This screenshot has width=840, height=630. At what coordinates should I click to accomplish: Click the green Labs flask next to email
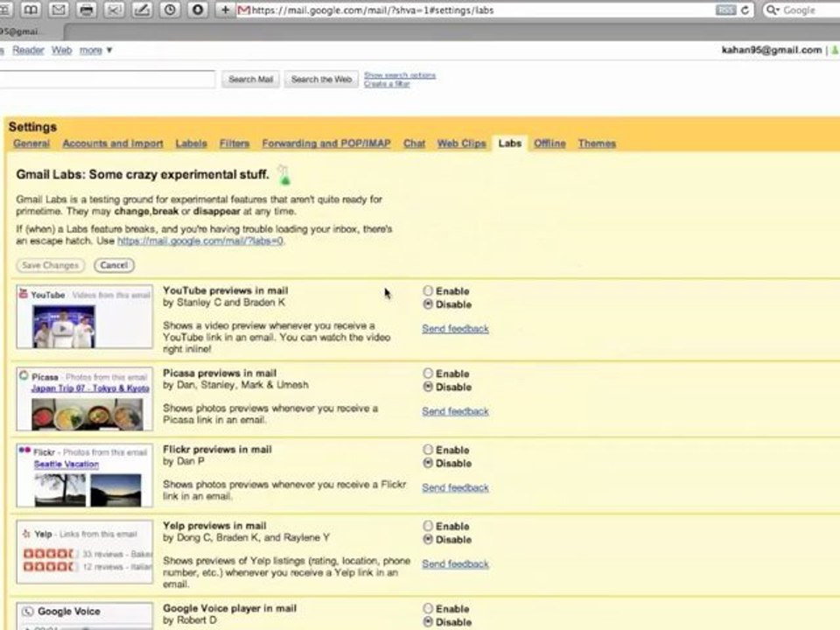tap(835, 50)
